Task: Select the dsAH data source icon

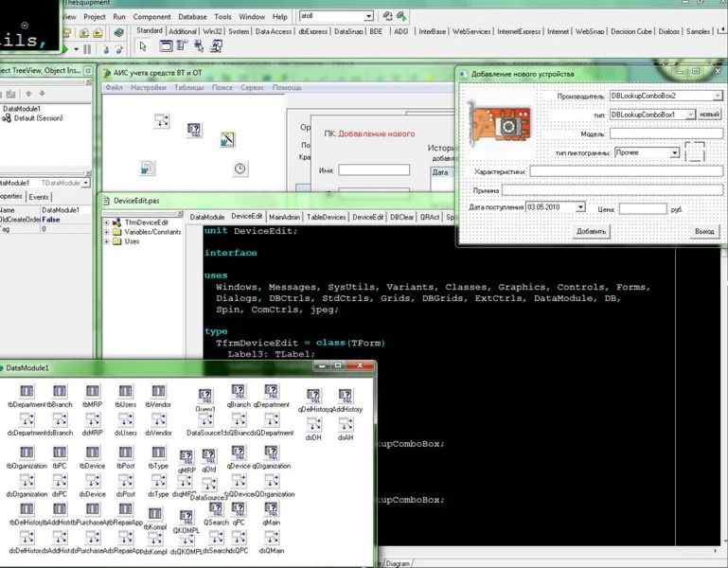Action: point(345,425)
